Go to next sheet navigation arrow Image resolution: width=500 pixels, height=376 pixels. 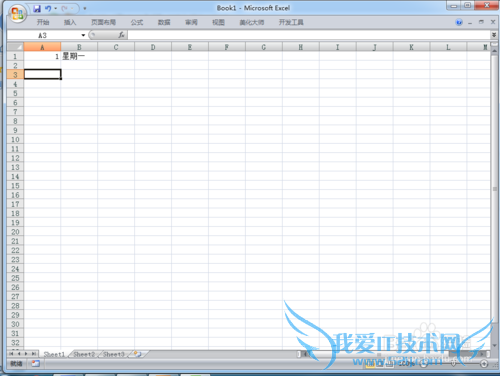(x=26, y=354)
